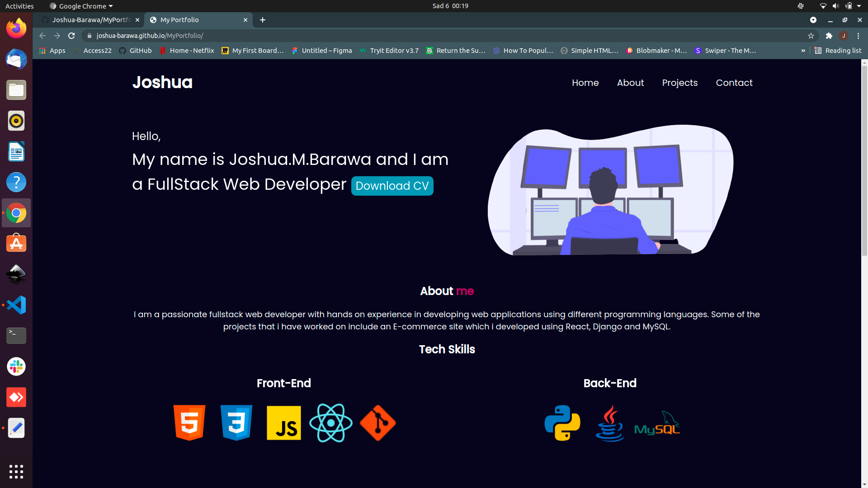Click the Python logo icon
The image size is (868, 488).
[x=562, y=423]
